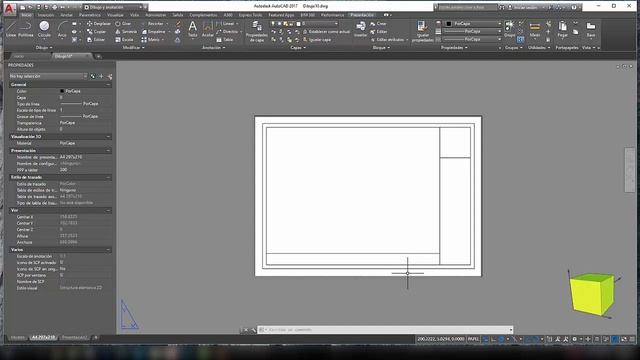
Task: Pick the Arco tool
Action: pyautogui.click(x=62, y=29)
